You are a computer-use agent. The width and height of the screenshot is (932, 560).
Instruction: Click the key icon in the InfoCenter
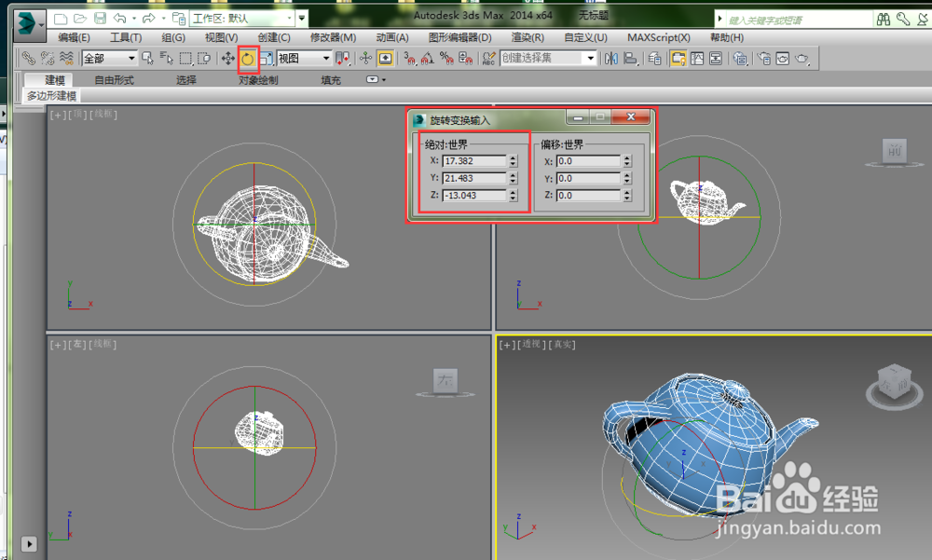(903, 20)
